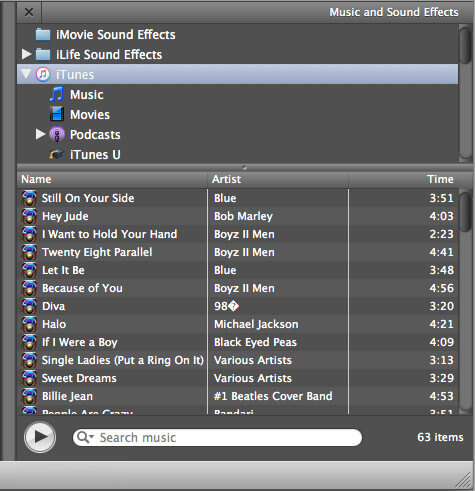Click the iLife Sound Effects folder icon
Screen dimensions: 475x491
point(43,54)
